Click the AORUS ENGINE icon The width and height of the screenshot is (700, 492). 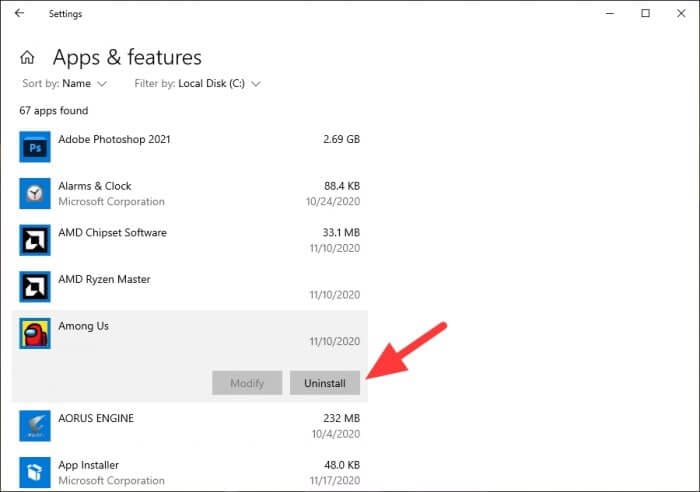coord(35,426)
